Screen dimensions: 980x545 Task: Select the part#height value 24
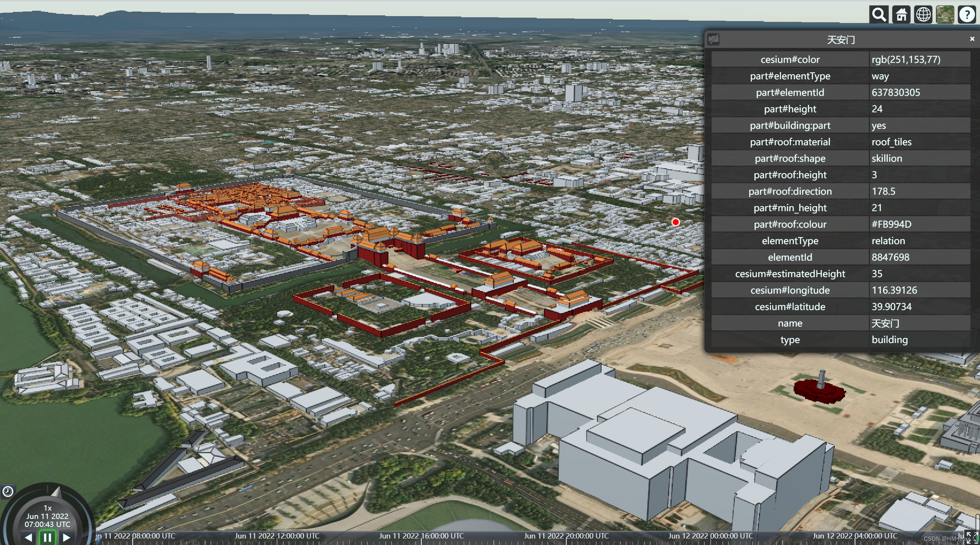[x=877, y=109]
